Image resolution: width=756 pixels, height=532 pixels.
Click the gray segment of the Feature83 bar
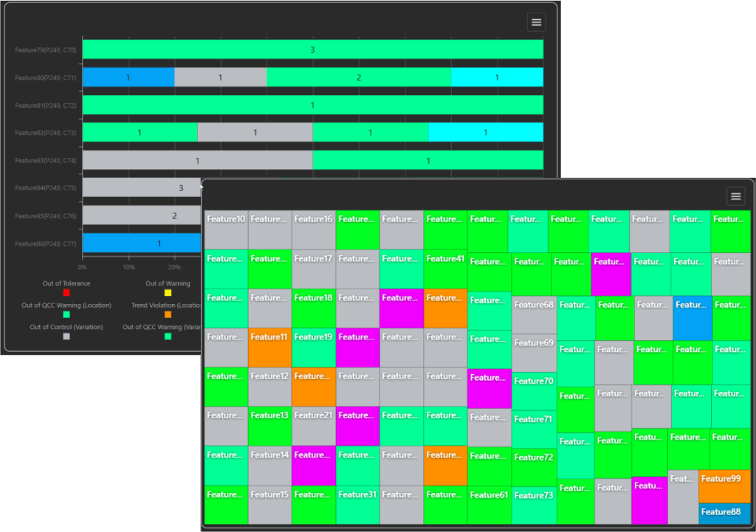coord(197,160)
